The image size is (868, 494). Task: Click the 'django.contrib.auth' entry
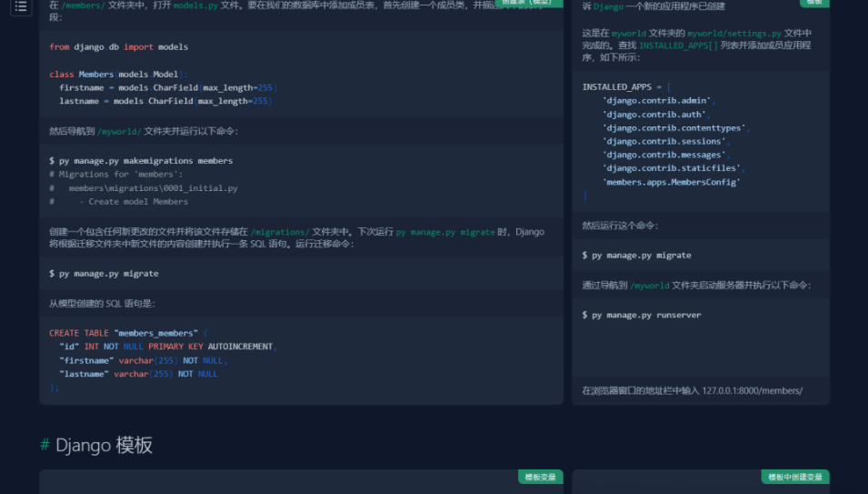[x=656, y=114]
